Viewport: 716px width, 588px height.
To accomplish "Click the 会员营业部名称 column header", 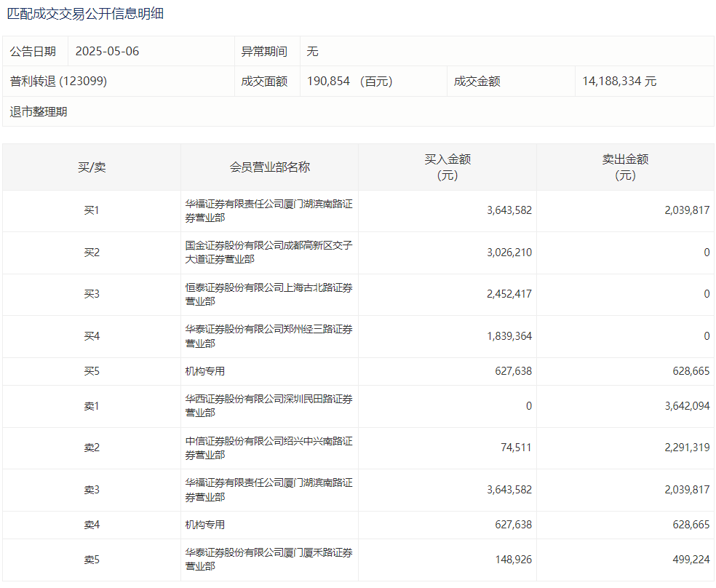I will pyautogui.click(x=269, y=167).
